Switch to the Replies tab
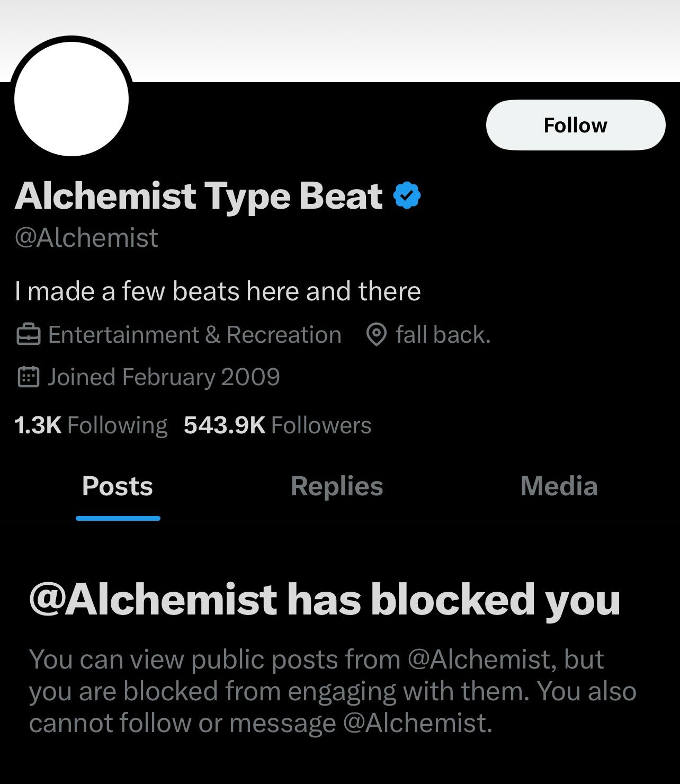This screenshot has height=784, width=680. (337, 486)
